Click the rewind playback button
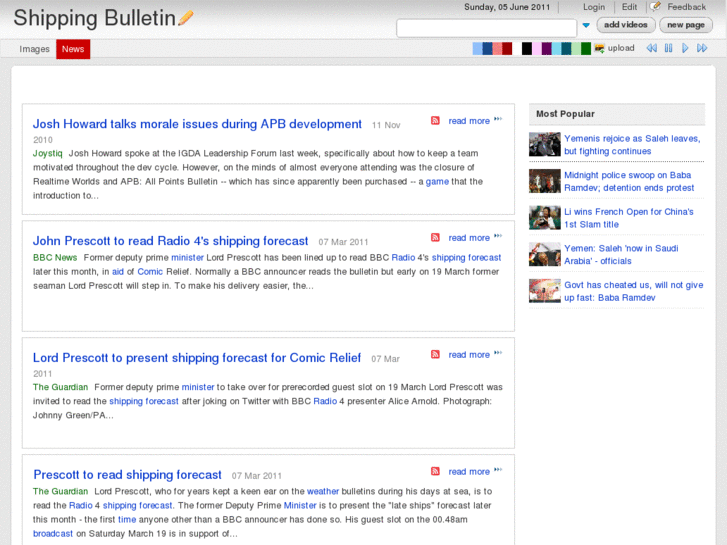Image resolution: width=727 pixels, height=545 pixels. coord(651,48)
